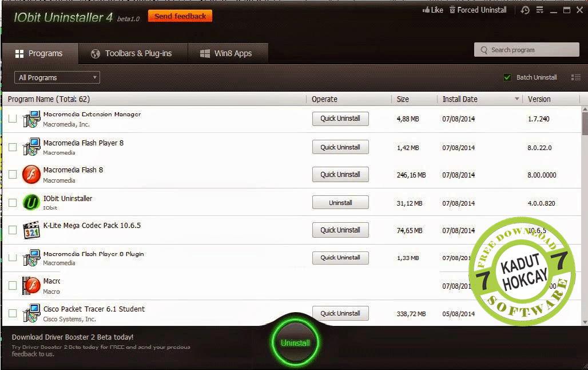Sort by Operate column header
Image resolution: width=588 pixels, height=370 pixels.
(324, 99)
